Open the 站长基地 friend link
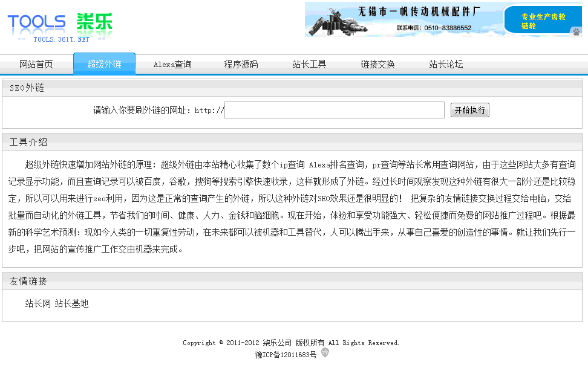588x365 pixels. [x=71, y=303]
